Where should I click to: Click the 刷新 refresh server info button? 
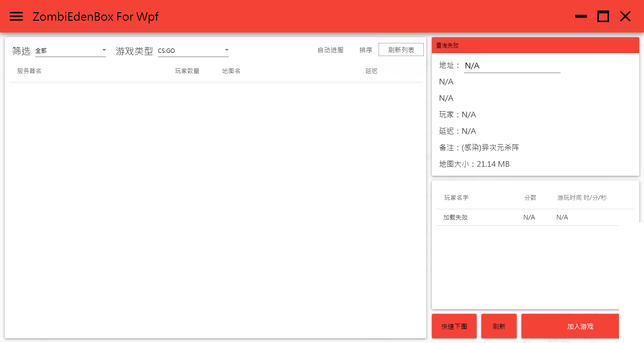[499, 326]
